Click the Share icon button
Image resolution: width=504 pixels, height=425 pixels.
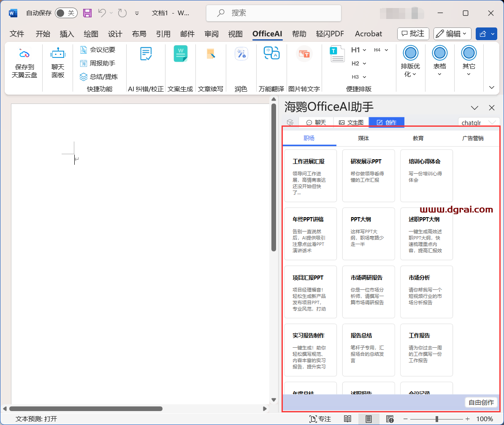[482, 34]
